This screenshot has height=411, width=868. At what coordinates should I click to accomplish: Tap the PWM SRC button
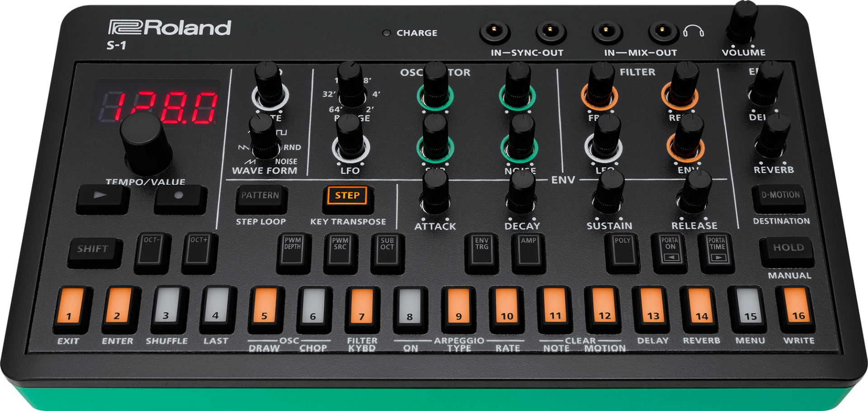(x=340, y=252)
